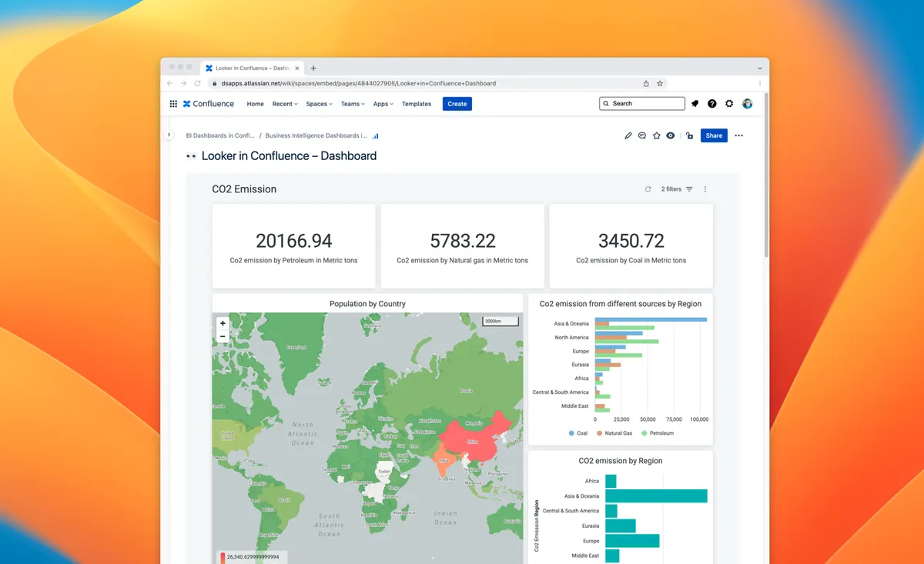
Task: Click the Population by Country title
Action: [x=367, y=304]
